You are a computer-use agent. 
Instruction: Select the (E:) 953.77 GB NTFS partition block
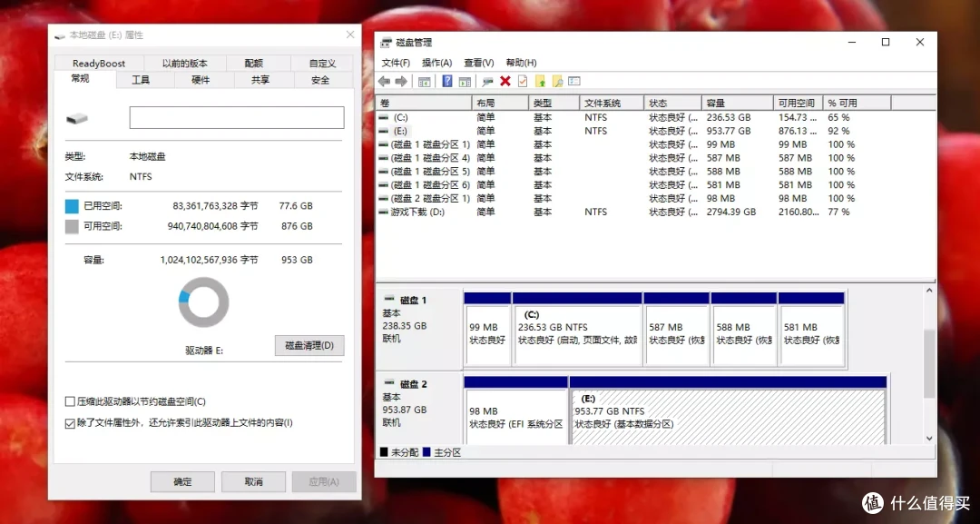(728, 410)
